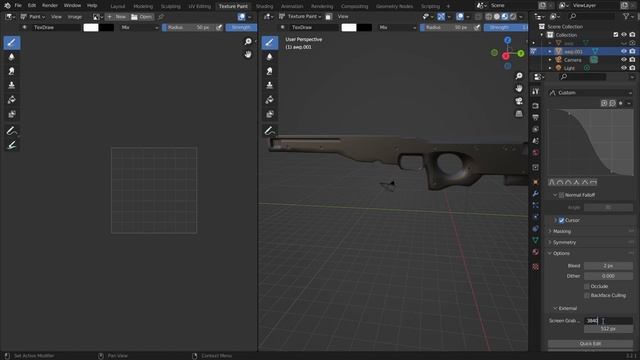Toggle perspective/orthographic grid icon in viewport
The width and height of the screenshot is (640, 360).
point(519,113)
